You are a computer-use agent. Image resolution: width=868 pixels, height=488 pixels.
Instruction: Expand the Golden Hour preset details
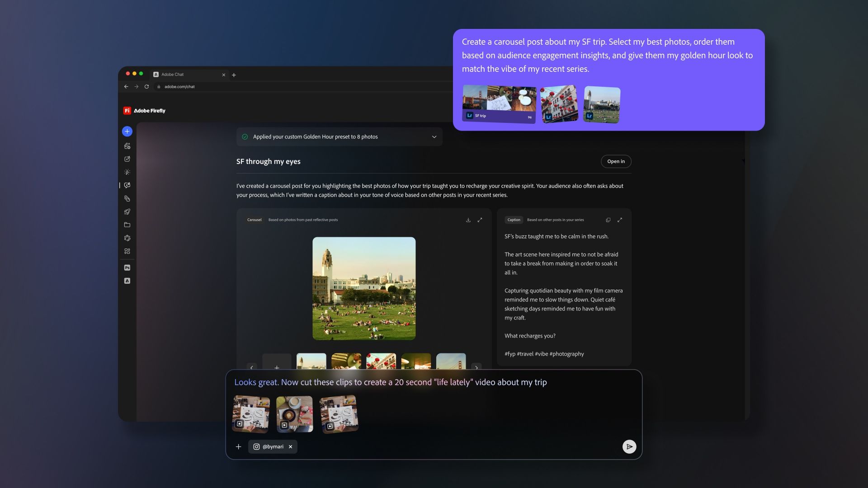pos(434,136)
